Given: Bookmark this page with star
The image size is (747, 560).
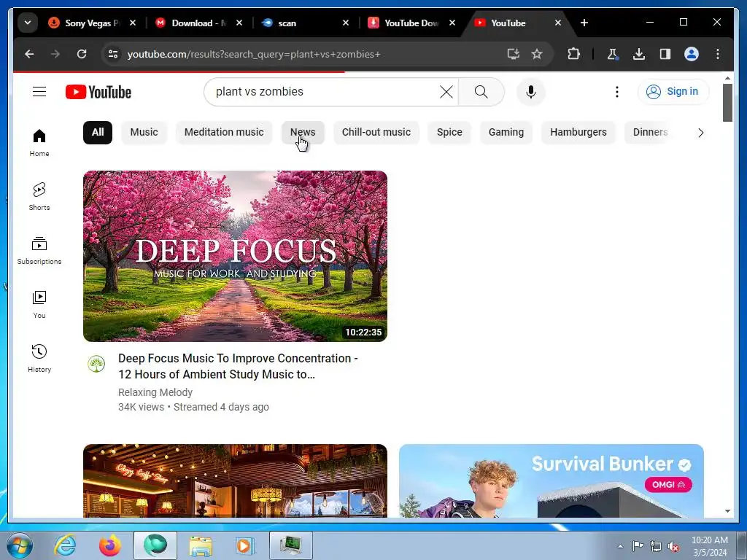Looking at the screenshot, I should click(537, 54).
